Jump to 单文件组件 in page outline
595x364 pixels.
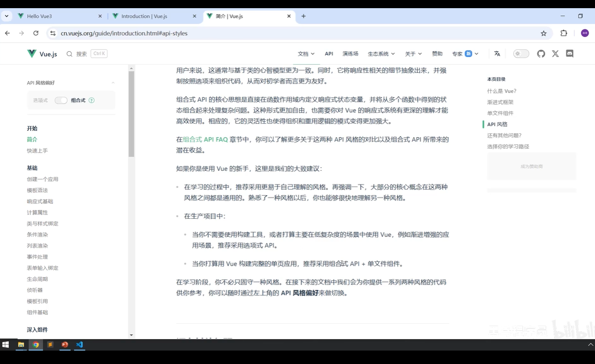click(x=500, y=113)
